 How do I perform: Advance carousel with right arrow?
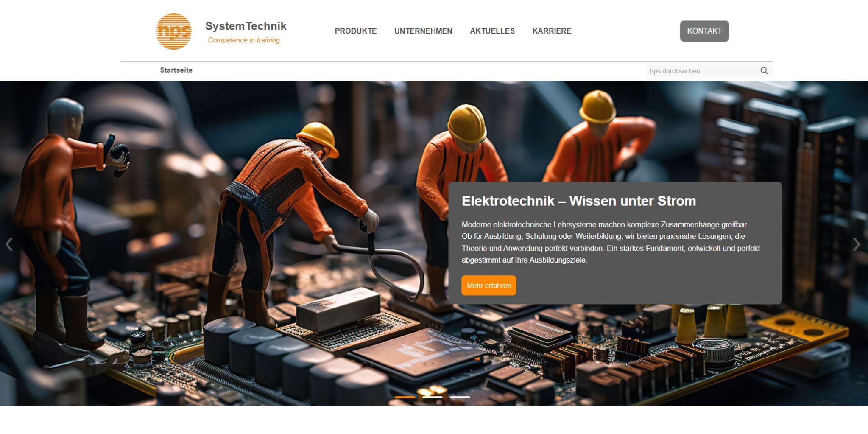[x=856, y=244]
